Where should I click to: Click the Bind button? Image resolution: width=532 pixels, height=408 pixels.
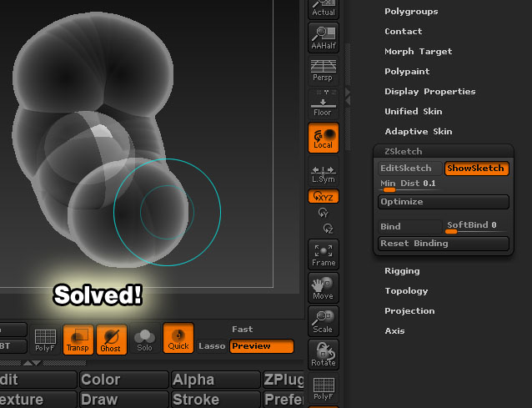point(410,226)
